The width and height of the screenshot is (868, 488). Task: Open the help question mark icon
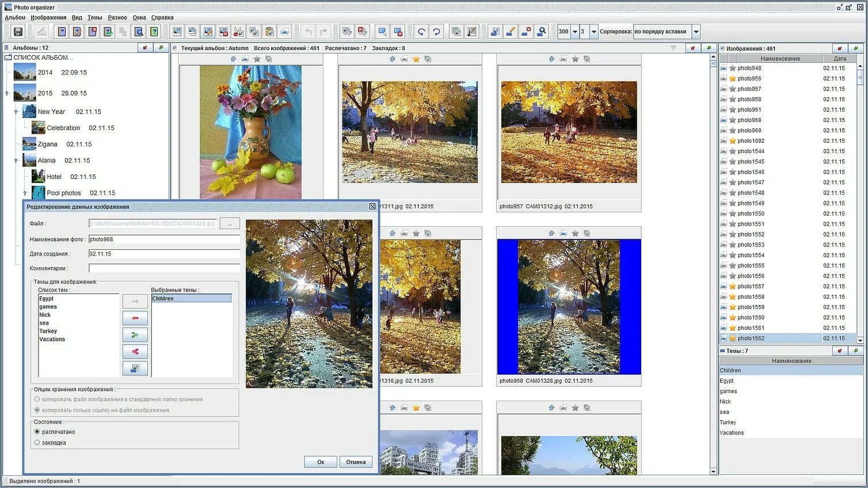[x=154, y=32]
